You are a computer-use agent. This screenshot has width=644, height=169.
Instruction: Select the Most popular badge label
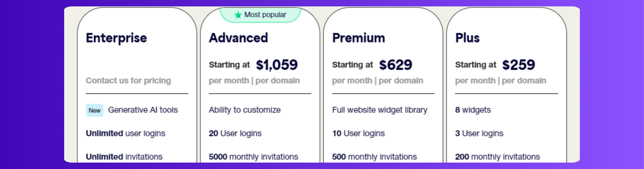click(265, 15)
